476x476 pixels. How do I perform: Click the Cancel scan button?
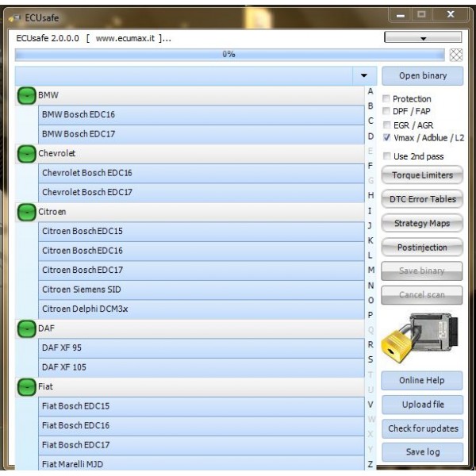coord(422,295)
